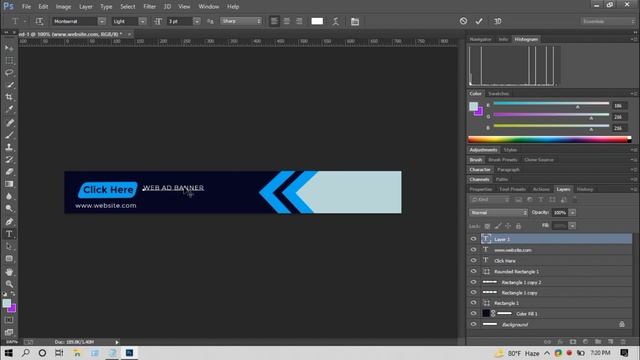This screenshot has height=360, width=640.
Task: Select the Spot Healing Brush tool
Action: [x=9, y=122]
